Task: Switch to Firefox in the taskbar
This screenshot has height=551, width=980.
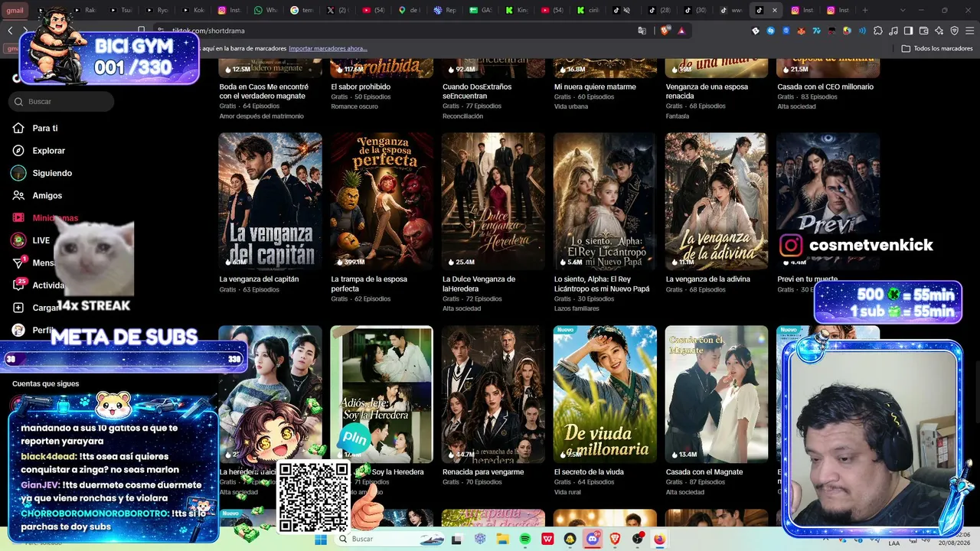Action: (x=660, y=539)
